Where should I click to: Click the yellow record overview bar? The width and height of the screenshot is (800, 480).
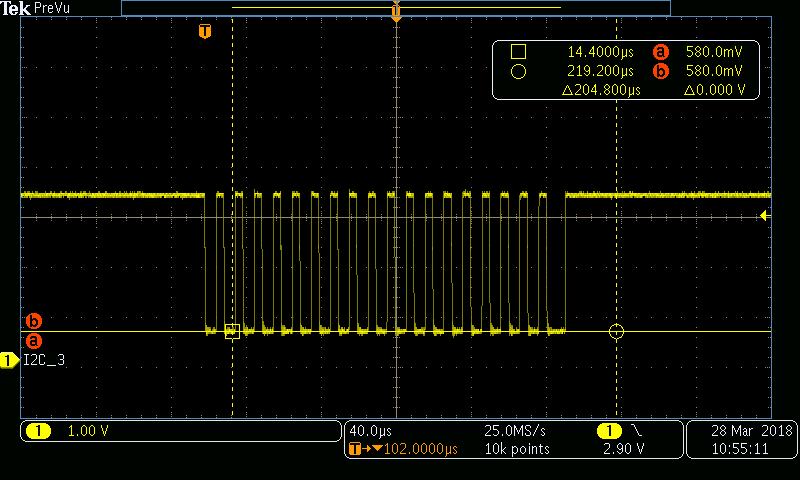(396, 8)
